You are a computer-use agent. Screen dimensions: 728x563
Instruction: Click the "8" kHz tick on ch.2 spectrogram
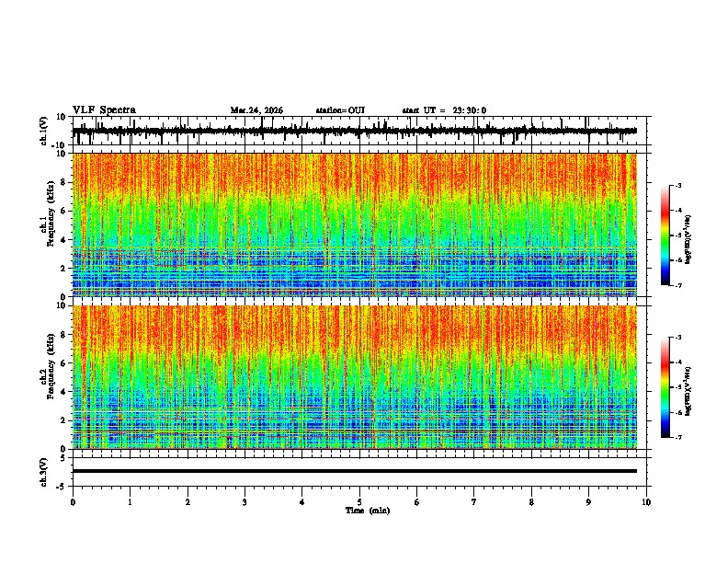[63, 335]
